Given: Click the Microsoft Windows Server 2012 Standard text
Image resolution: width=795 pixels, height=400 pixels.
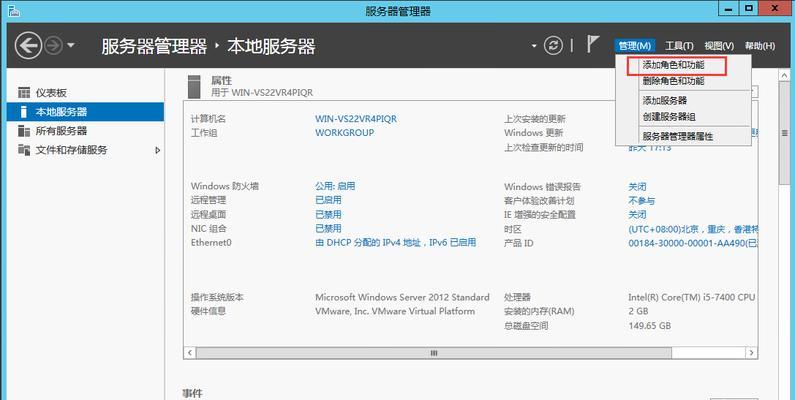Looking at the screenshot, I should (x=402, y=297).
